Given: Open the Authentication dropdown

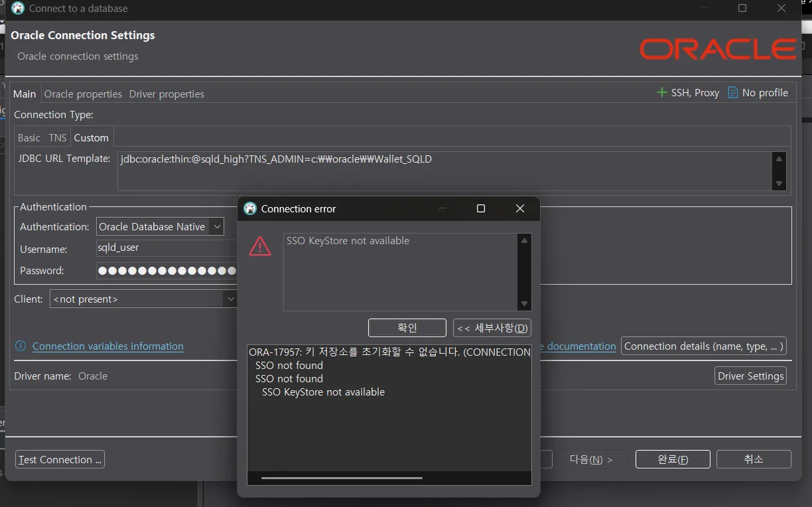Looking at the screenshot, I should pos(160,227).
